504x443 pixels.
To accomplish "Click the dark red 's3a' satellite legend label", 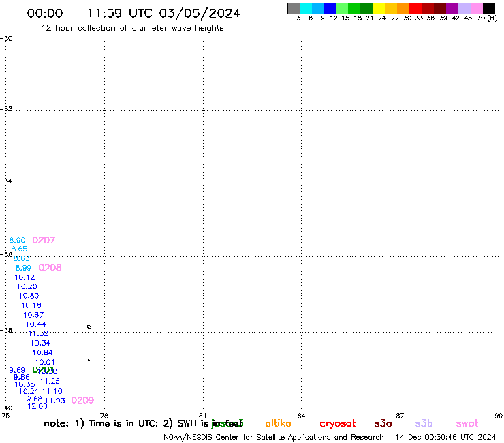I will (383, 423).
